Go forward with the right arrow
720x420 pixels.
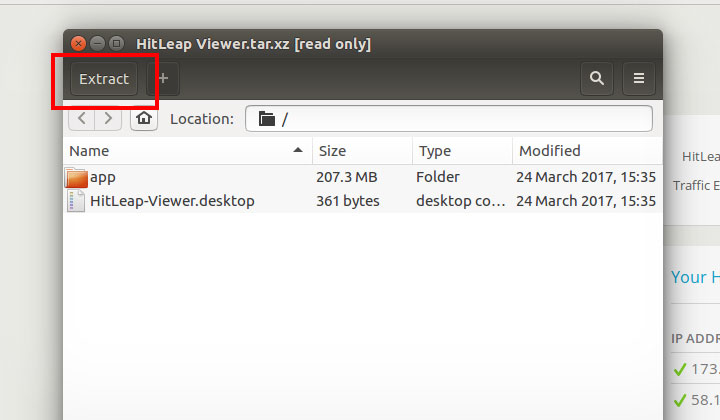pos(108,118)
